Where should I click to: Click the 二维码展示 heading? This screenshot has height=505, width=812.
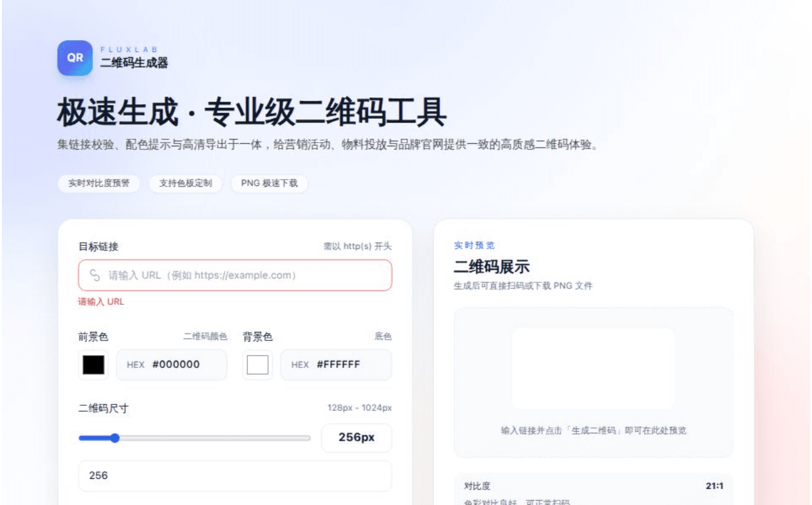(492, 267)
